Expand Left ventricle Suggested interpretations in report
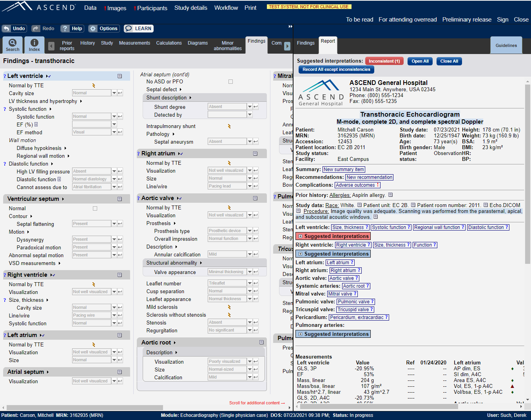 [x=333, y=236]
